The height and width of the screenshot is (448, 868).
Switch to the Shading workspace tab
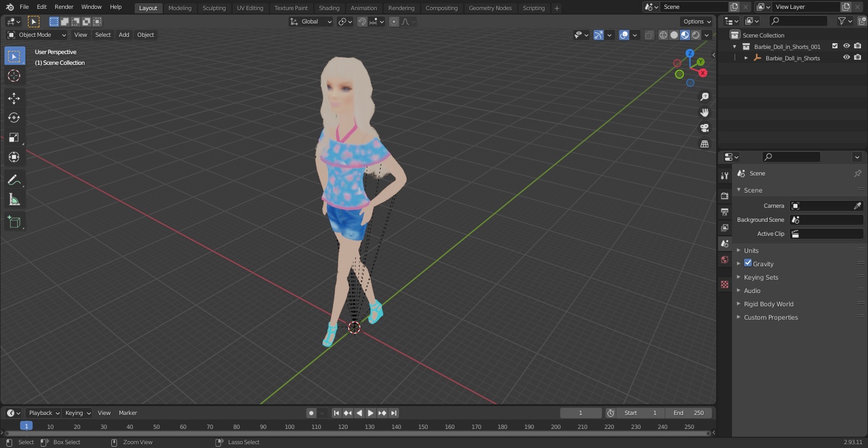tap(329, 8)
